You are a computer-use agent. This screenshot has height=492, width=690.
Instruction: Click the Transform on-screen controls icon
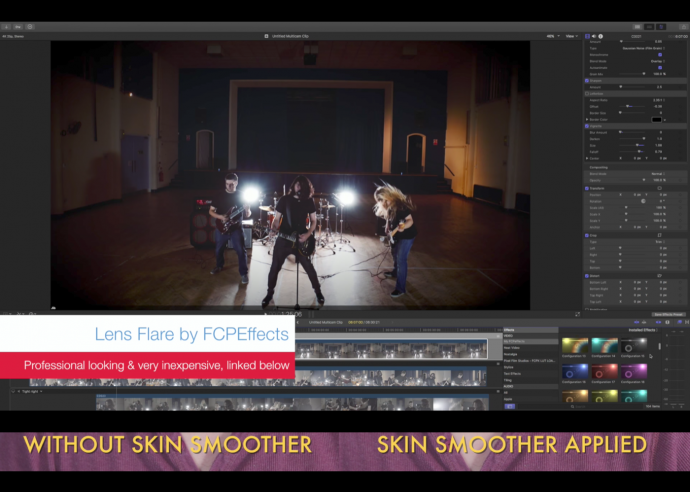pos(659,188)
